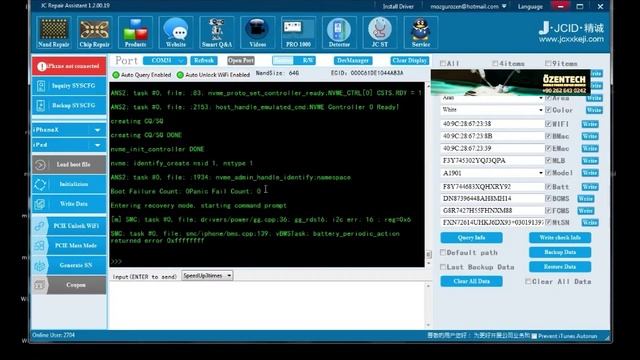The width and height of the screenshot is (640, 360).
Task: Open the Service penguin icon
Action: [421, 33]
